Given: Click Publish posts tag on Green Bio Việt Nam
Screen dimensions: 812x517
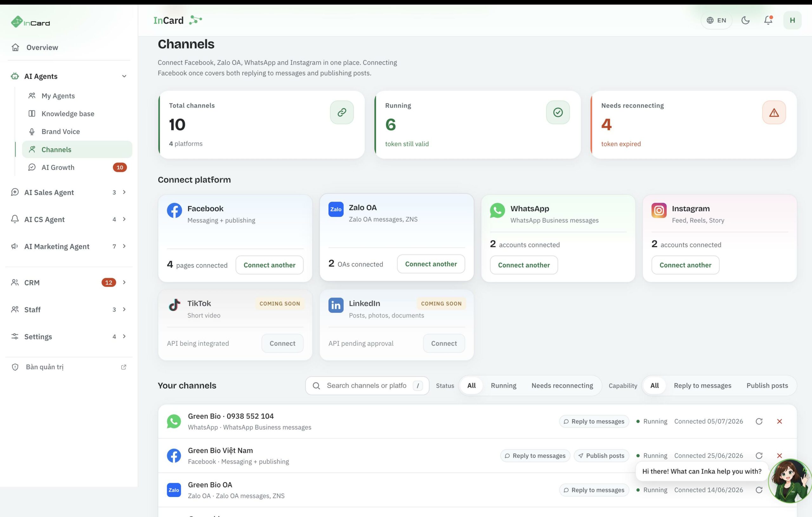Looking at the screenshot, I should coord(601,455).
